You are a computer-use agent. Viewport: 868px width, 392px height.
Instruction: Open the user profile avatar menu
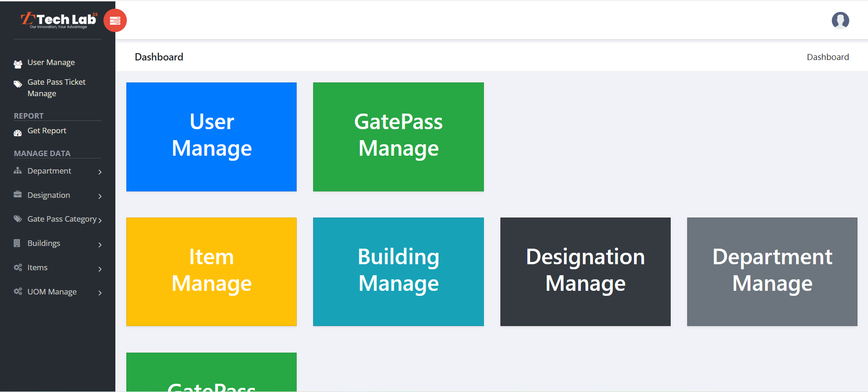(840, 21)
